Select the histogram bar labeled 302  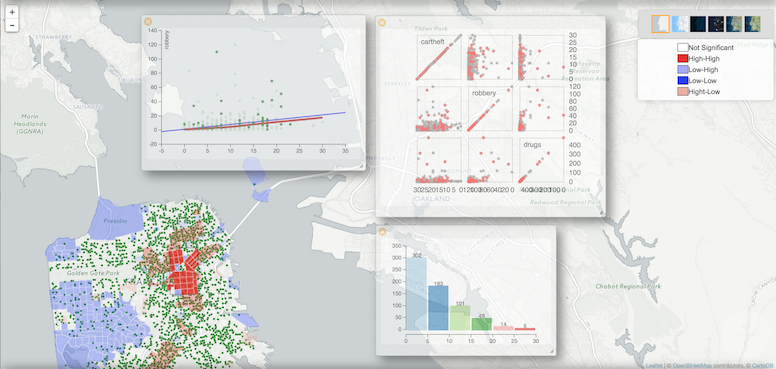(416, 293)
